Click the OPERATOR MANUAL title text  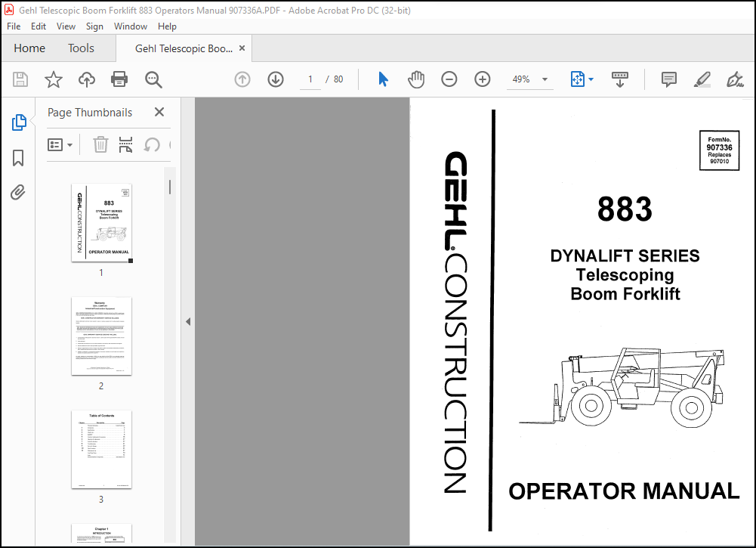(x=624, y=491)
